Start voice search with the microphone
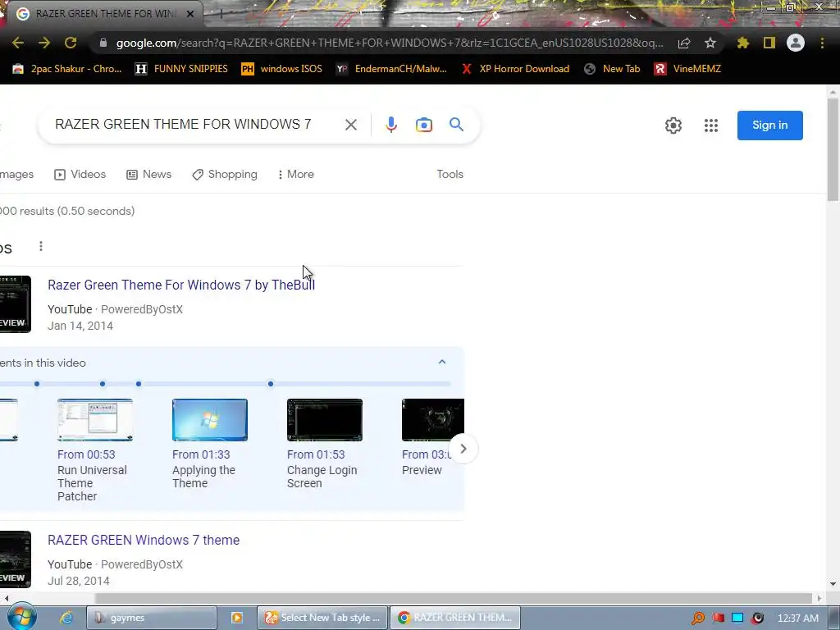The width and height of the screenshot is (840, 630). [391, 125]
